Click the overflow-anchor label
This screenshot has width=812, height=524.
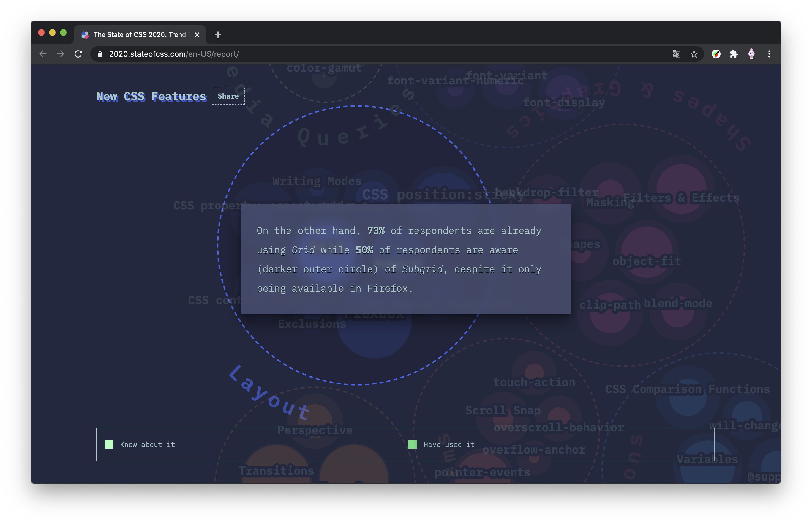[534, 450]
